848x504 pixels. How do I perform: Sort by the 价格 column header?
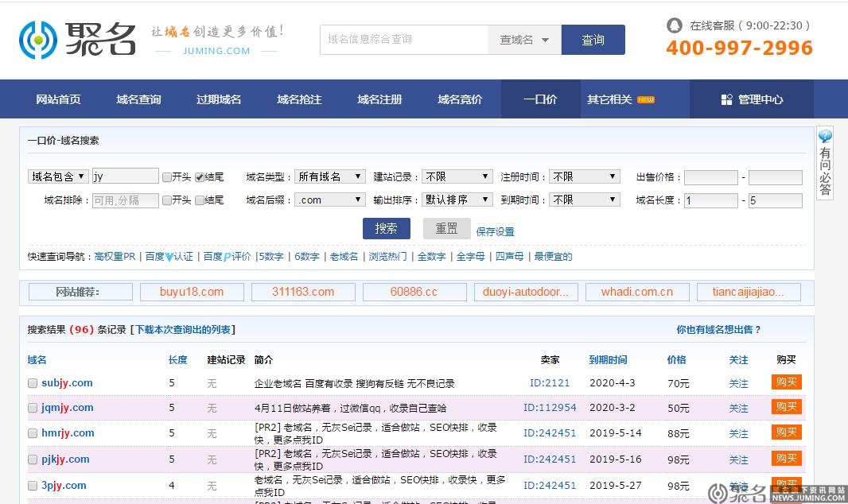coord(676,360)
